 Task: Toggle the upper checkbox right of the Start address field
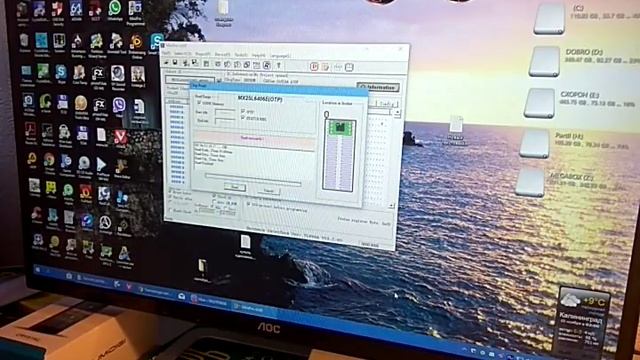(x=243, y=111)
